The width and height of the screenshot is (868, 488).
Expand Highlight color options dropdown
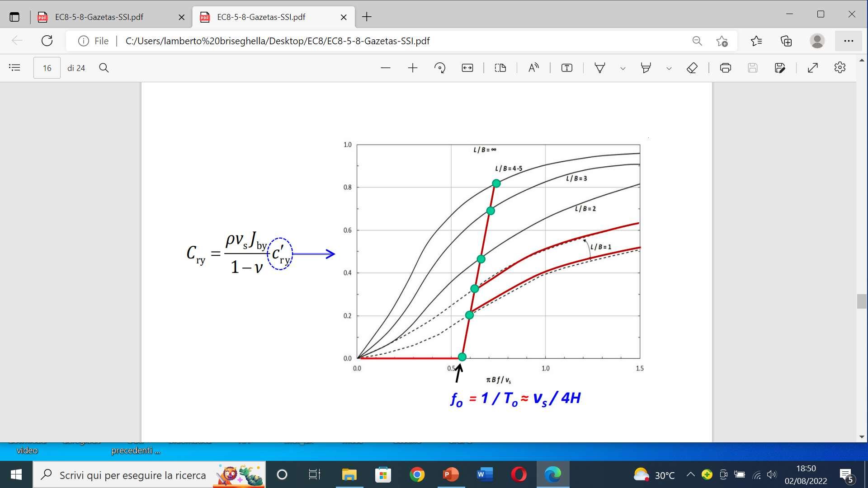click(669, 68)
